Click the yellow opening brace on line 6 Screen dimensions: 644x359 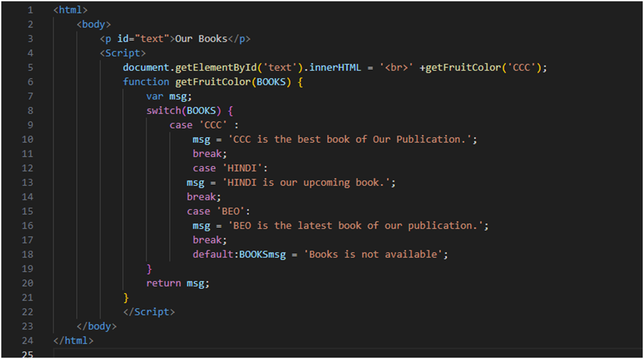[300, 82]
